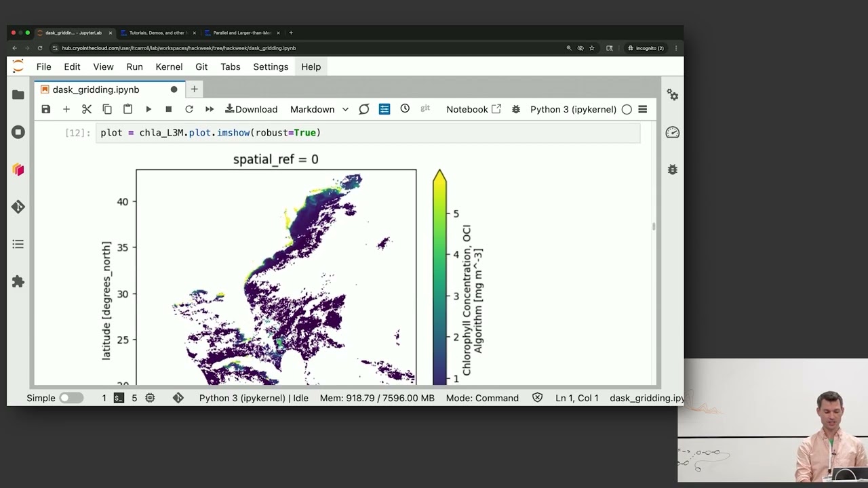Open the running terminals and kernels panel
This screenshot has height=488, width=868.
(x=18, y=132)
